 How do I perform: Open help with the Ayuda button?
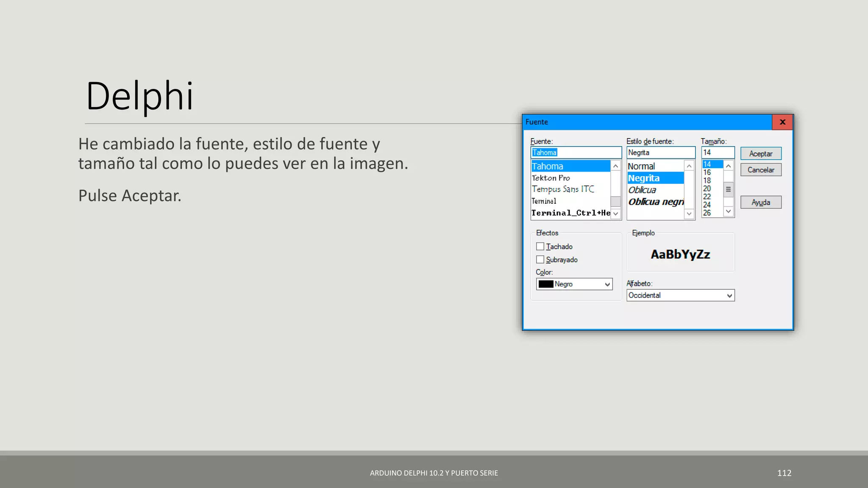[x=761, y=202]
